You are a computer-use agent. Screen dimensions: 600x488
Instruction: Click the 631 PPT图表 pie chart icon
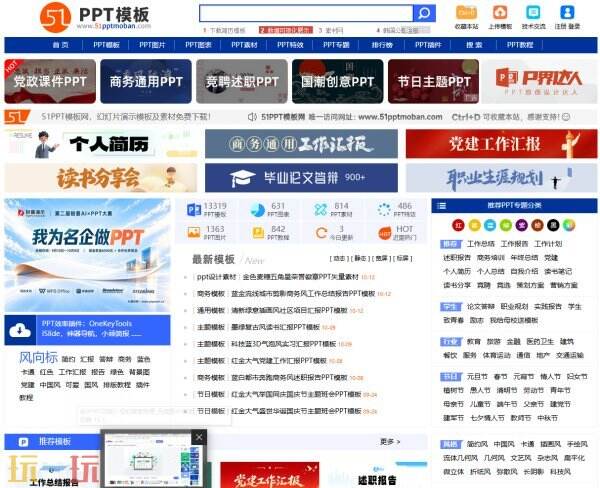(258, 210)
